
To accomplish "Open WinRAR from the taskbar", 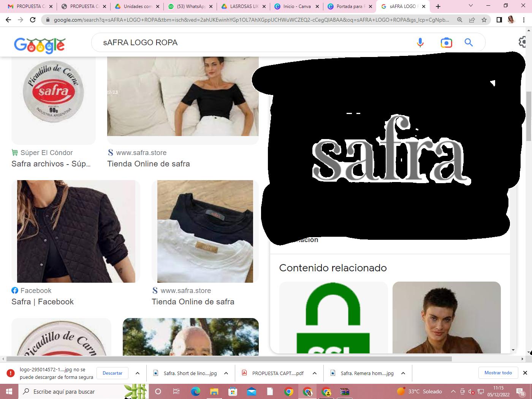I will (344, 391).
